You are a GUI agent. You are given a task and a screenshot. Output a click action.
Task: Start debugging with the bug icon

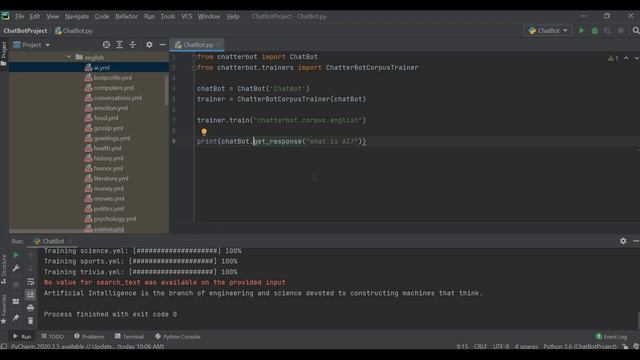point(594,31)
